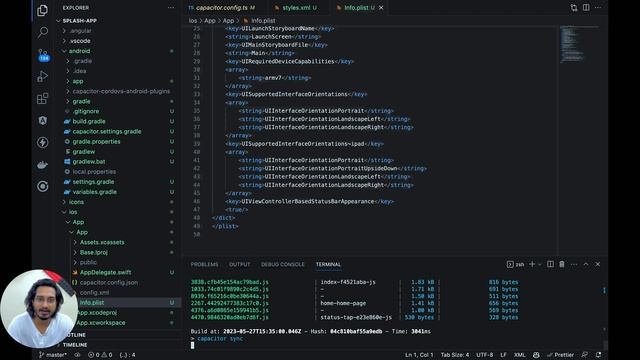Viewport: 640px width, 360px height.
Task: Change Tab Size: 4 setting
Action: 455,355
